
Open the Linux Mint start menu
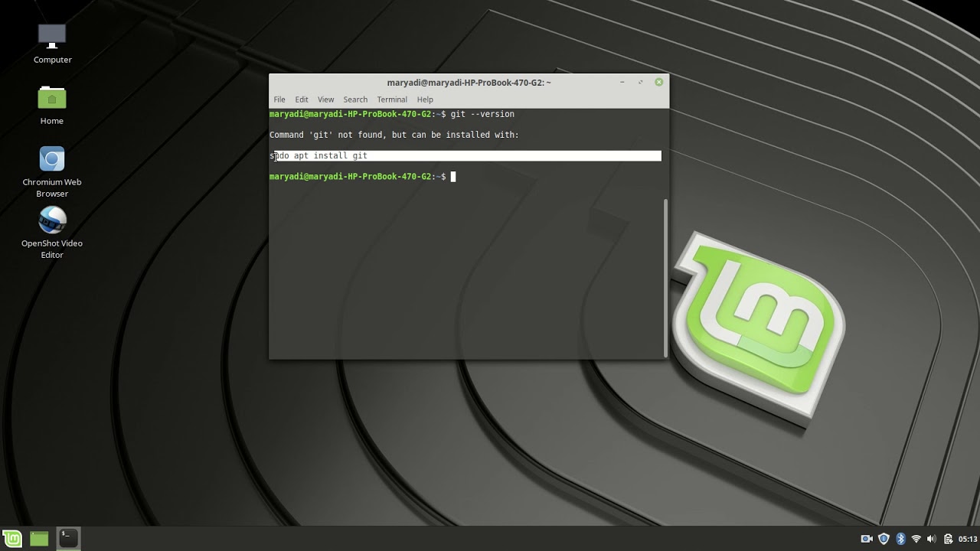point(12,538)
